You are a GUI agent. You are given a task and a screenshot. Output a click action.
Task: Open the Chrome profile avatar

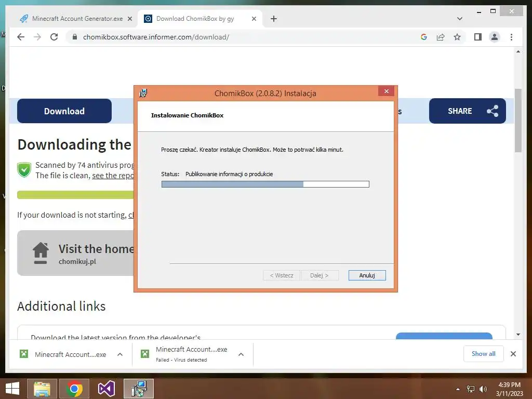(x=495, y=37)
